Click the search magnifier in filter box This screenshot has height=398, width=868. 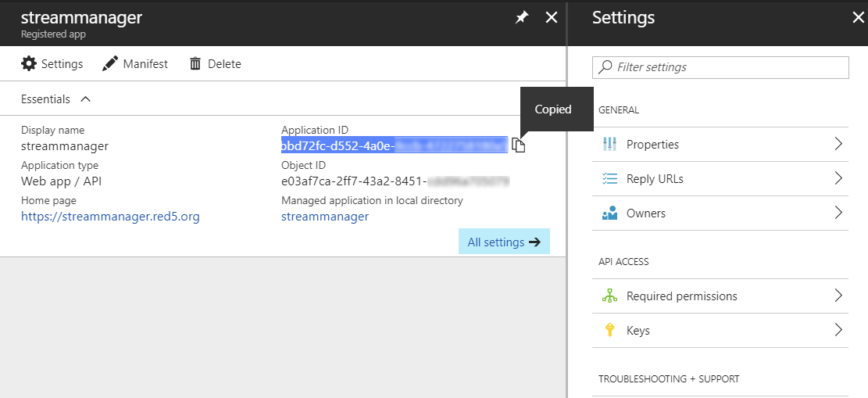605,67
